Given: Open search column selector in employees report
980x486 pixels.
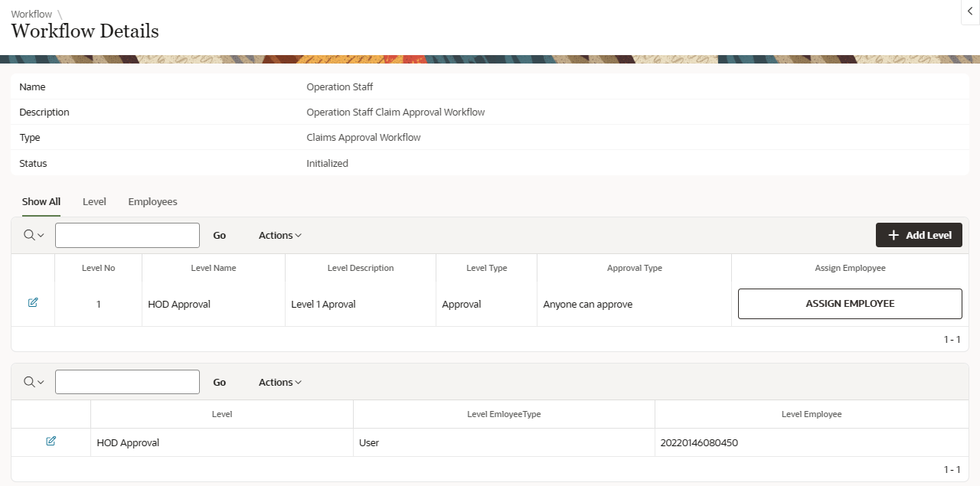Looking at the screenshot, I should (34, 383).
